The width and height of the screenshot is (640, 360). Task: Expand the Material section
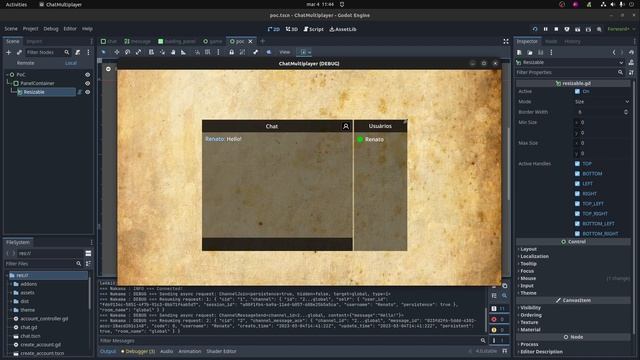click(530, 330)
